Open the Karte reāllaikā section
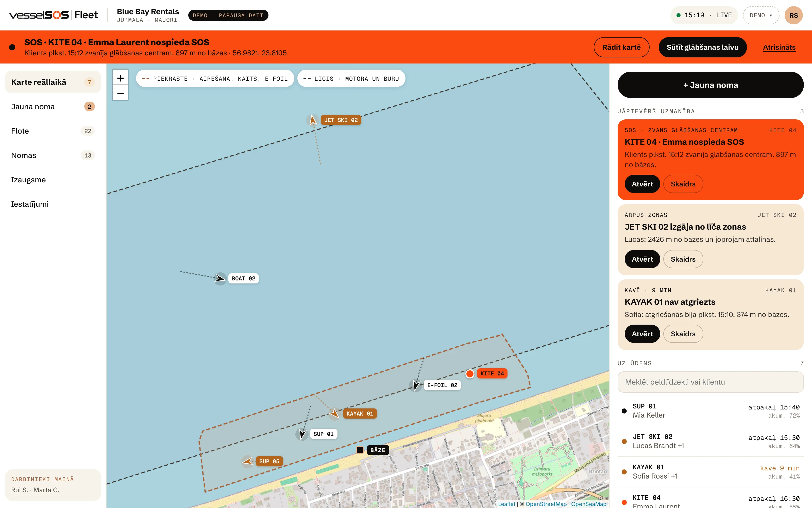Viewport: 812px width, 508px height. click(x=53, y=82)
